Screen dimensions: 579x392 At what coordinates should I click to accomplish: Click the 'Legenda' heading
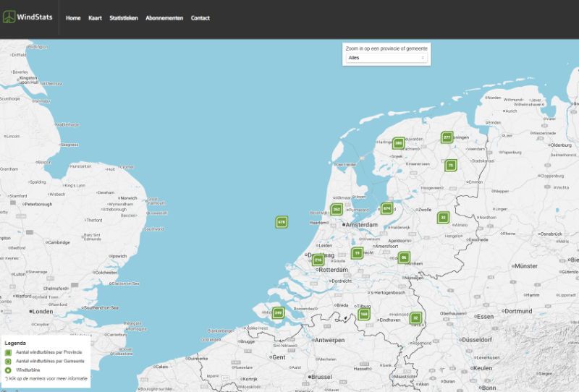[15, 344]
